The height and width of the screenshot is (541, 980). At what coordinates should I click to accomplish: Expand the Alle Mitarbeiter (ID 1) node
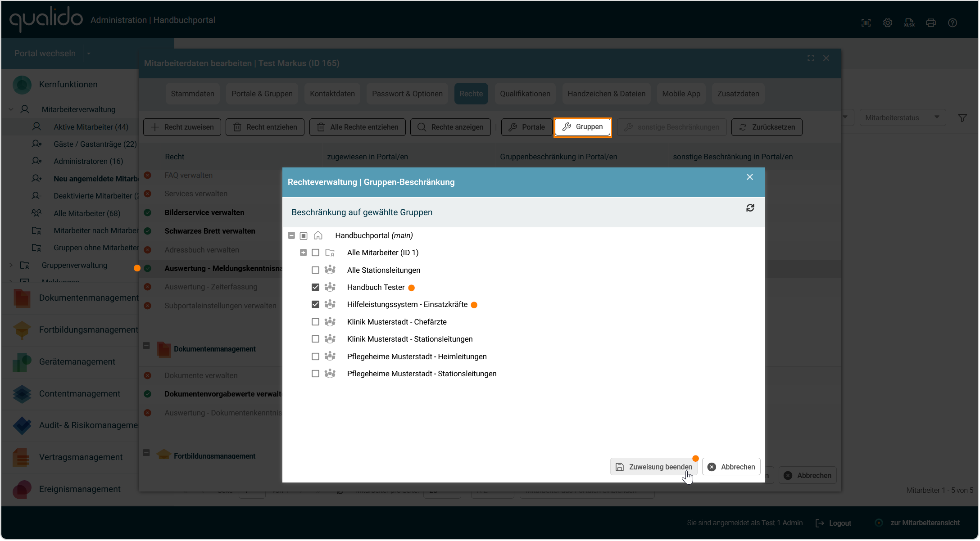(303, 252)
